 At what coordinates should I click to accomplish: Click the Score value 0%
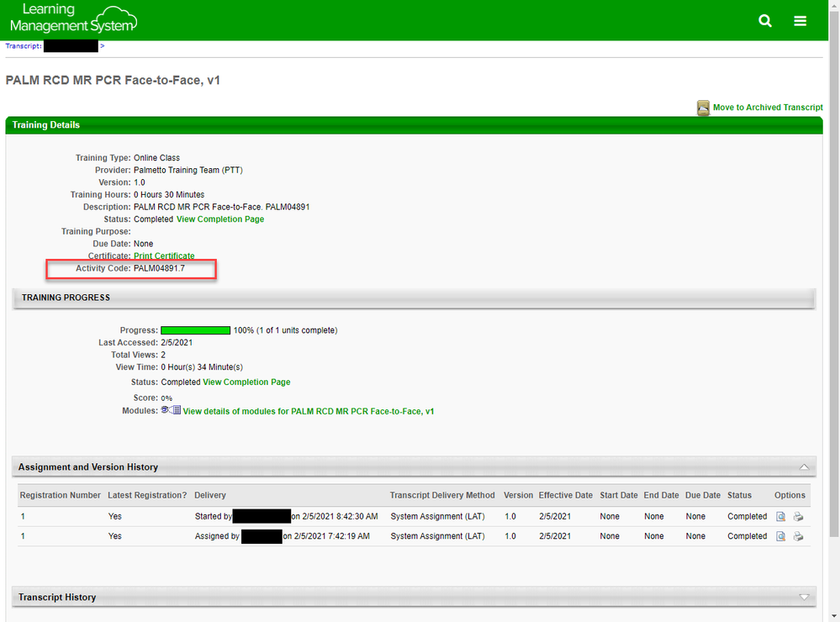pos(166,398)
